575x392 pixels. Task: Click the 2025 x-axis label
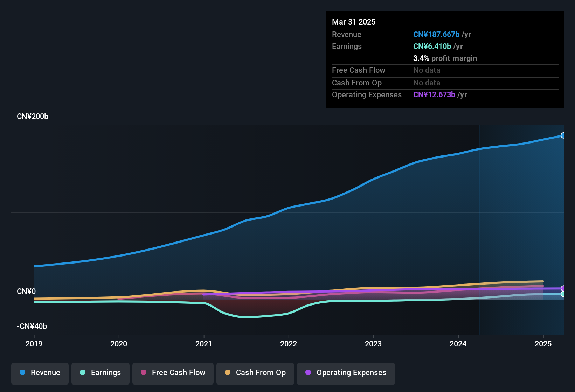pos(543,344)
